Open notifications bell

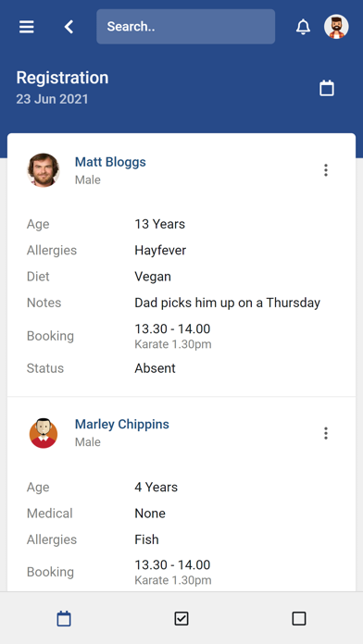coord(303,27)
